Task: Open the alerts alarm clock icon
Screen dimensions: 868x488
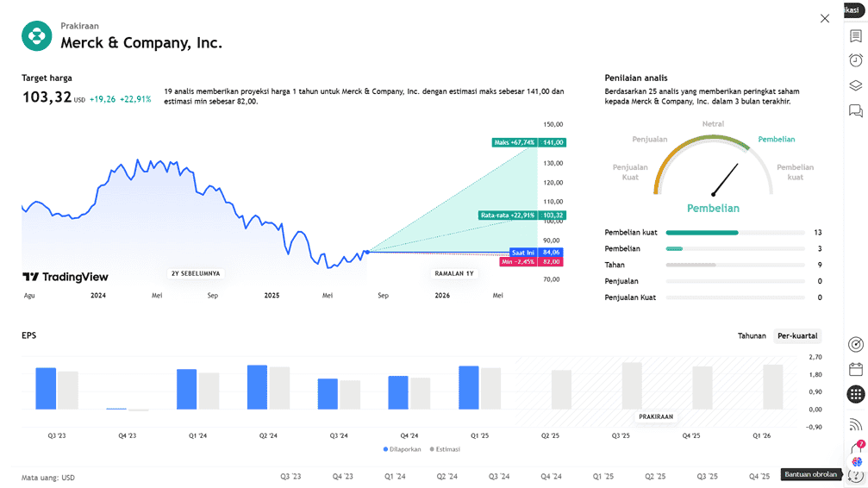Action: coord(856,59)
